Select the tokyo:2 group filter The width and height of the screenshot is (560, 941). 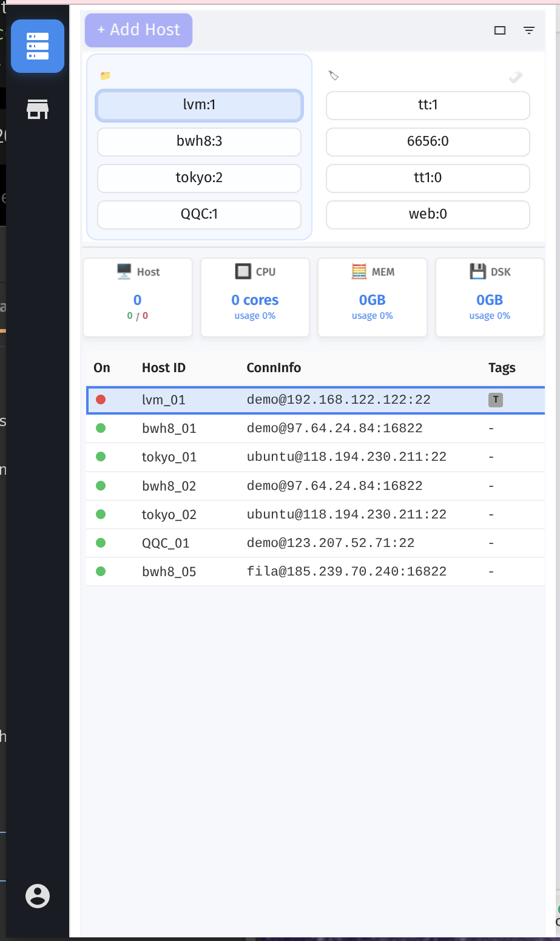tap(199, 178)
